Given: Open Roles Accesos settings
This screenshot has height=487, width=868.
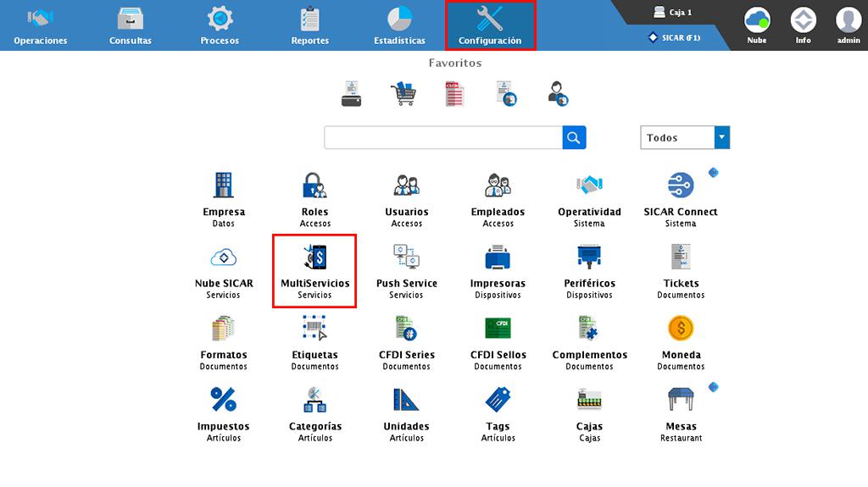Looking at the screenshot, I should [315, 199].
